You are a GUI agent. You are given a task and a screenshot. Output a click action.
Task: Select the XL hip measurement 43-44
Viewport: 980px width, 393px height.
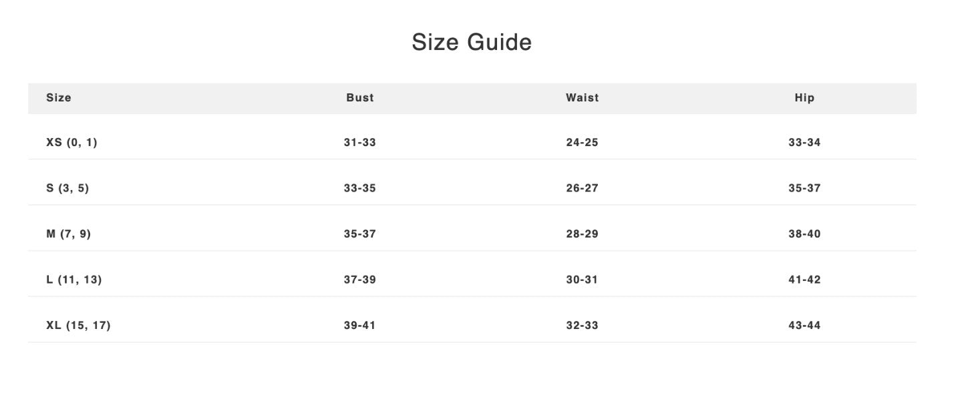[804, 326]
